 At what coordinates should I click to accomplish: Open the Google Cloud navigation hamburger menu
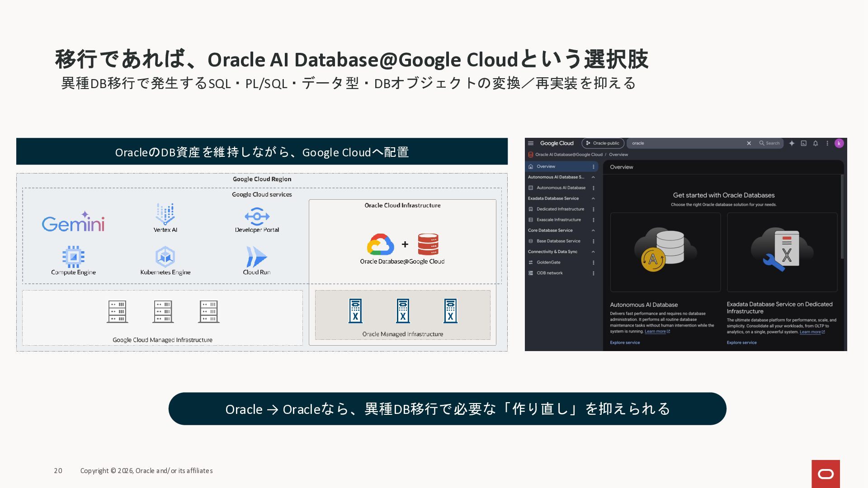click(x=531, y=143)
